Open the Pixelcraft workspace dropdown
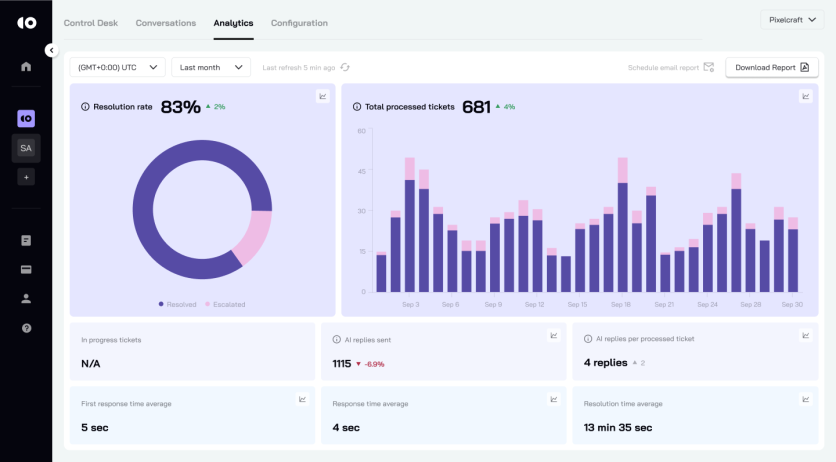The width and height of the screenshot is (836, 462). click(x=792, y=19)
